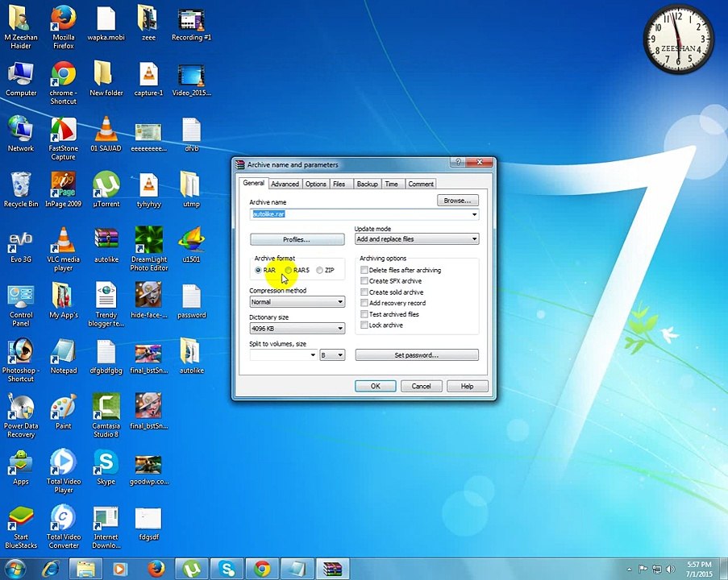Switch to the Backup tab

click(368, 184)
